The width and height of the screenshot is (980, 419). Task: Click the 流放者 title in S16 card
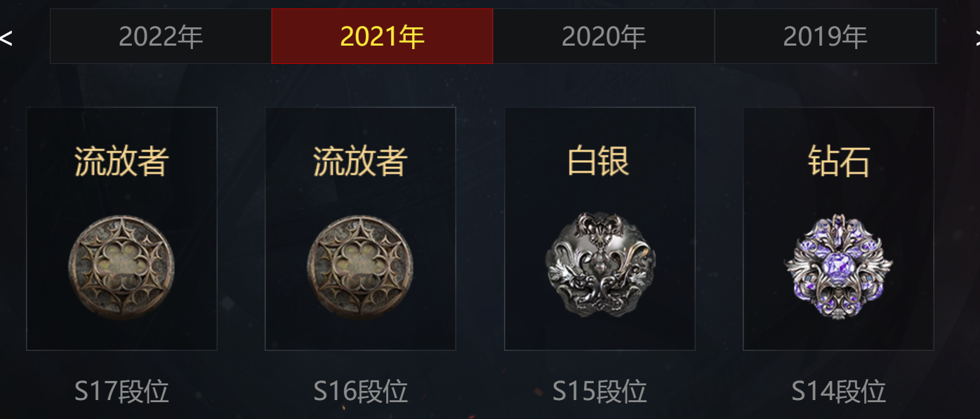(360, 161)
